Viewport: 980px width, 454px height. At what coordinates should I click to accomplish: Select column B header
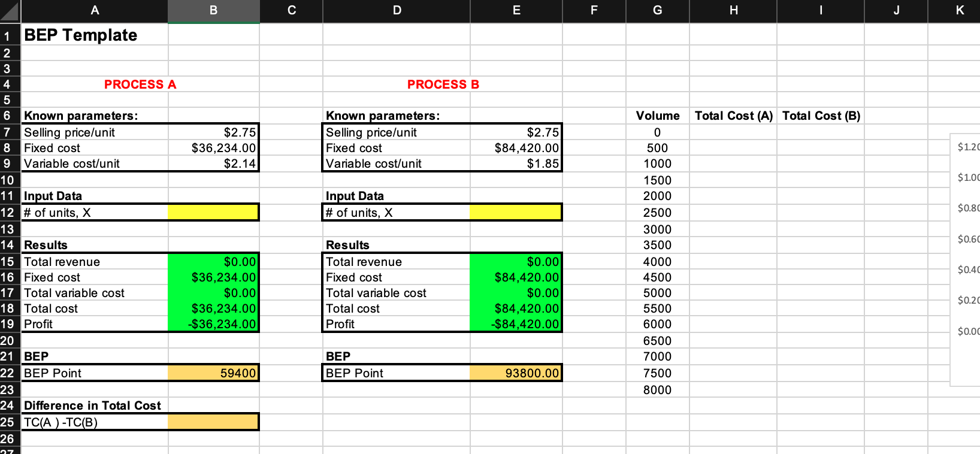214,11
